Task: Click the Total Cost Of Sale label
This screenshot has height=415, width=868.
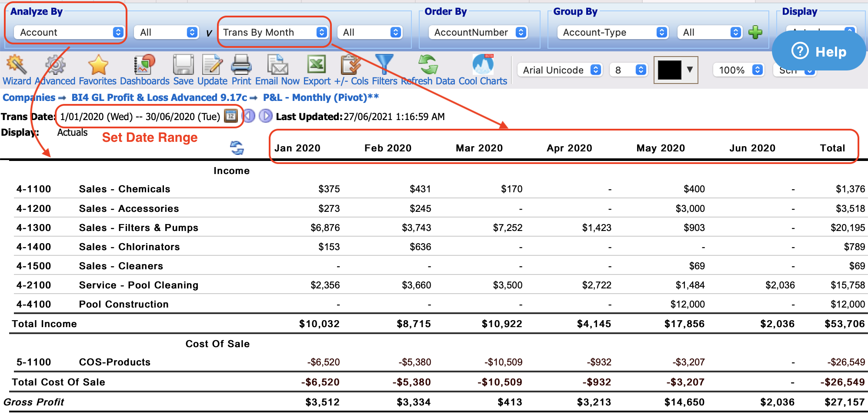Action: tap(59, 382)
